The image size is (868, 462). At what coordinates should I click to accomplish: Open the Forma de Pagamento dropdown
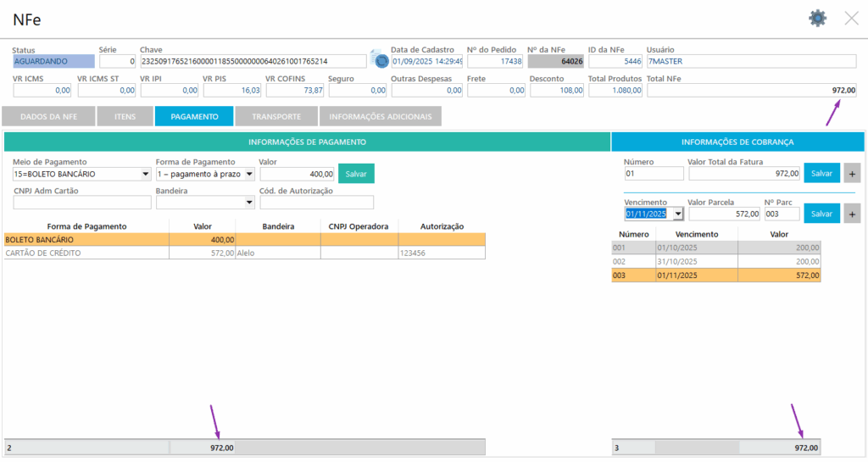pyautogui.click(x=248, y=175)
